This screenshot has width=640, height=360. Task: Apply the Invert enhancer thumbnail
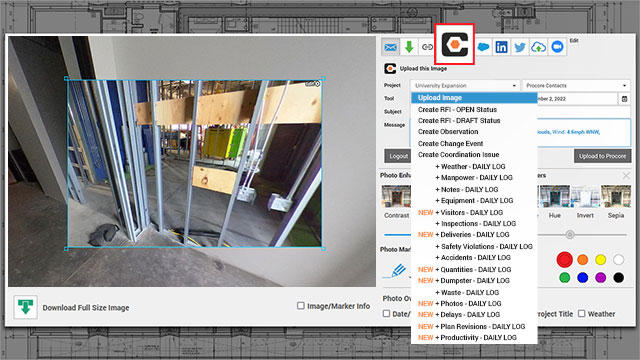tap(585, 196)
